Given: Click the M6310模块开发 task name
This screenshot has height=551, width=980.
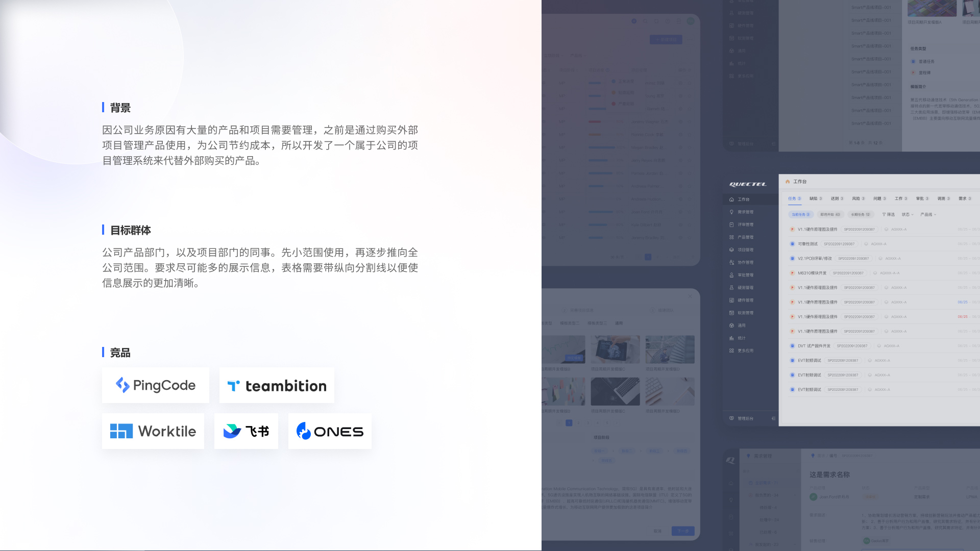Looking at the screenshot, I should tap(812, 273).
